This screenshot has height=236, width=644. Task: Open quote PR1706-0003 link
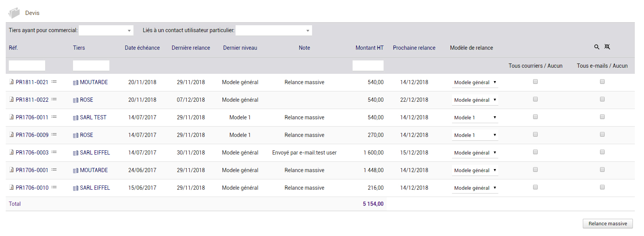[32, 153]
